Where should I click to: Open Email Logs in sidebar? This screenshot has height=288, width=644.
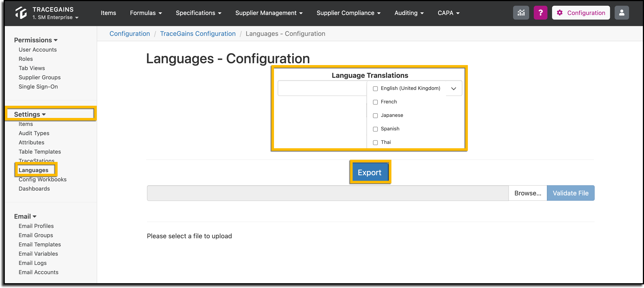tap(32, 263)
